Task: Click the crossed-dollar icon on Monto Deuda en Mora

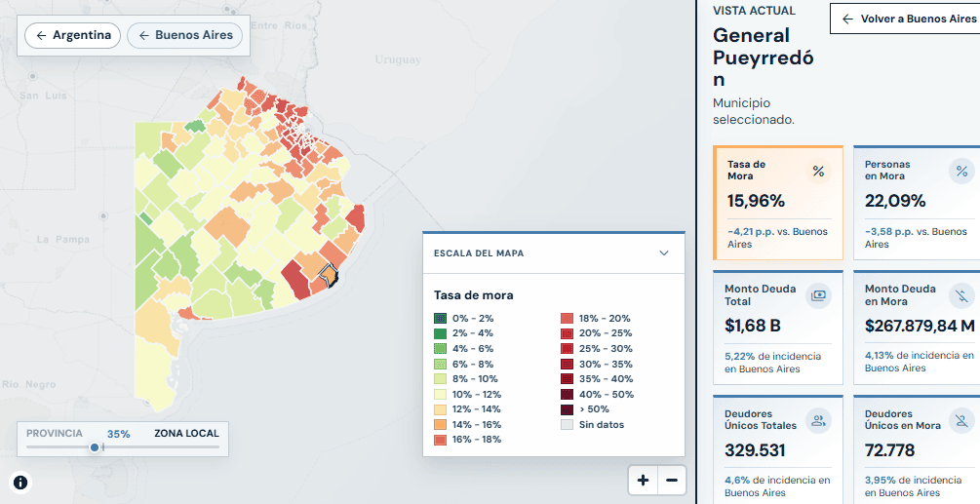Action: pyautogui.click(x=961, y=295)
